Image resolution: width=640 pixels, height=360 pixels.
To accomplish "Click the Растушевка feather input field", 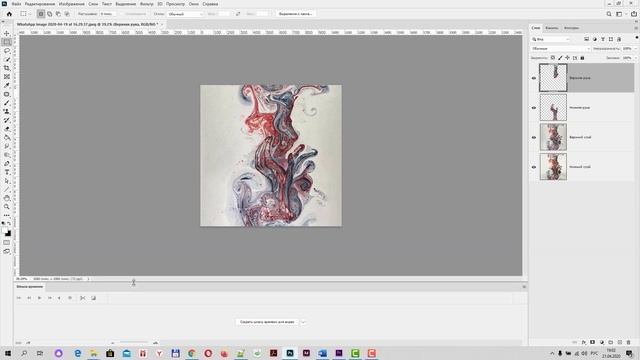I will (x=109, y=14).
